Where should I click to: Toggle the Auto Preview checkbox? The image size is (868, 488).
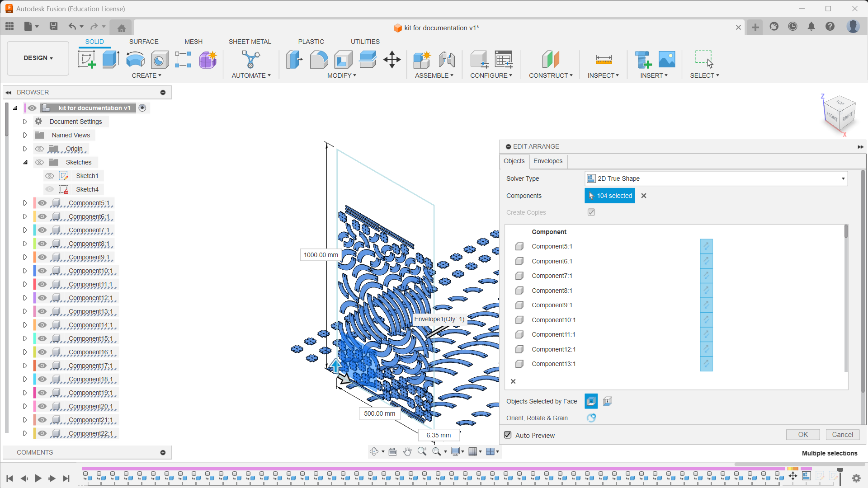click(508, 435)
